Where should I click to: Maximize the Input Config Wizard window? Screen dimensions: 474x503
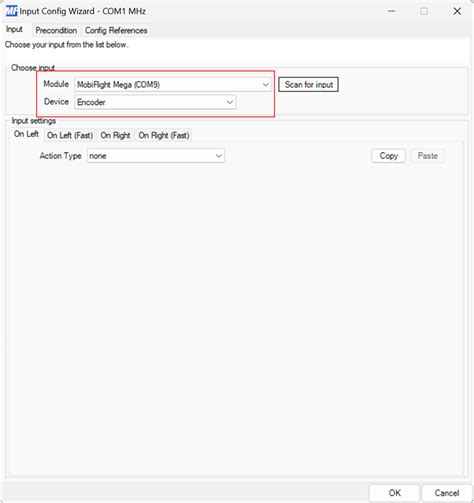[x=424, y=11]
